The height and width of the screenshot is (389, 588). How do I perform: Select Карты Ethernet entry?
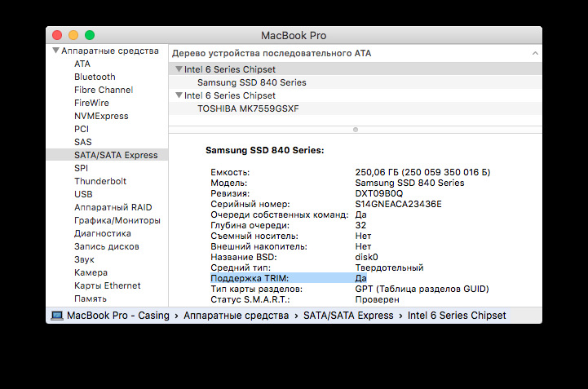(x=108, y=285)
